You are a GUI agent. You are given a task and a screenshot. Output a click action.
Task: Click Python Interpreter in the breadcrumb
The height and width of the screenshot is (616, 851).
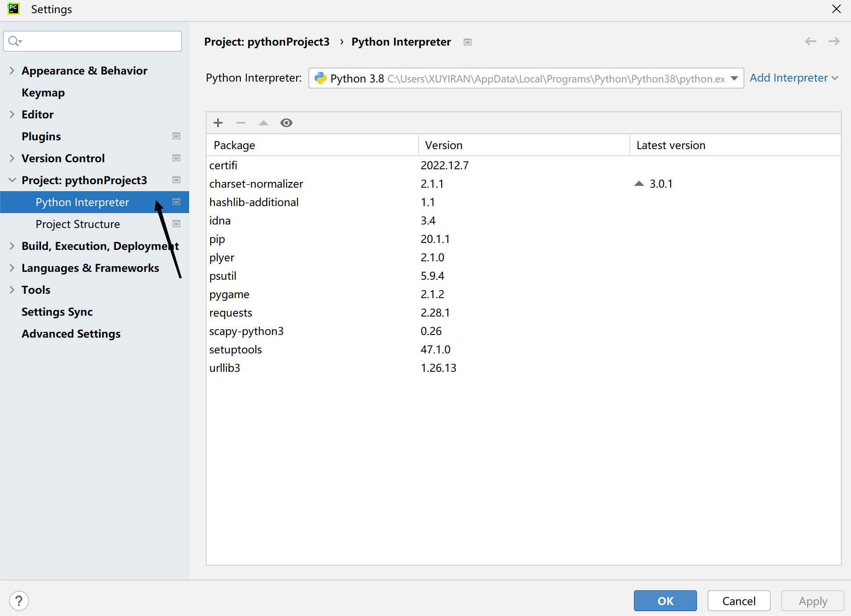(x=401, y=42)
